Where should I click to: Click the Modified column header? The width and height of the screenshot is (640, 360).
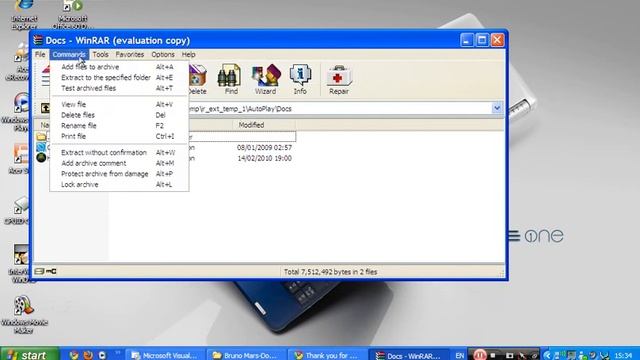point(264,125)
